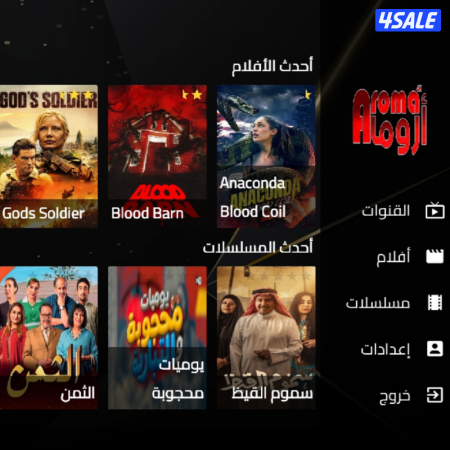This screenshot has width=450, height=450.
Task: Click the live TV channels icon
Action: (x=435, y=210)
